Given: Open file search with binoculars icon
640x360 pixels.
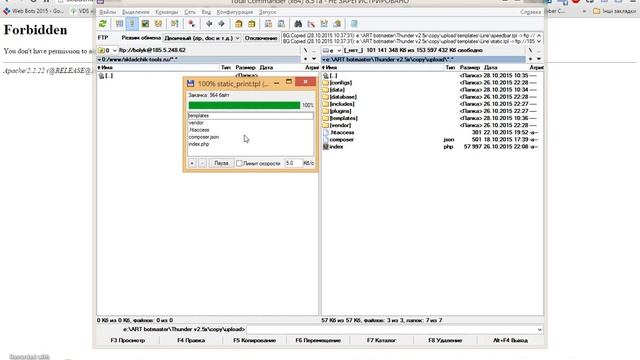Looking at the screenshot, I should pos(298,24).
